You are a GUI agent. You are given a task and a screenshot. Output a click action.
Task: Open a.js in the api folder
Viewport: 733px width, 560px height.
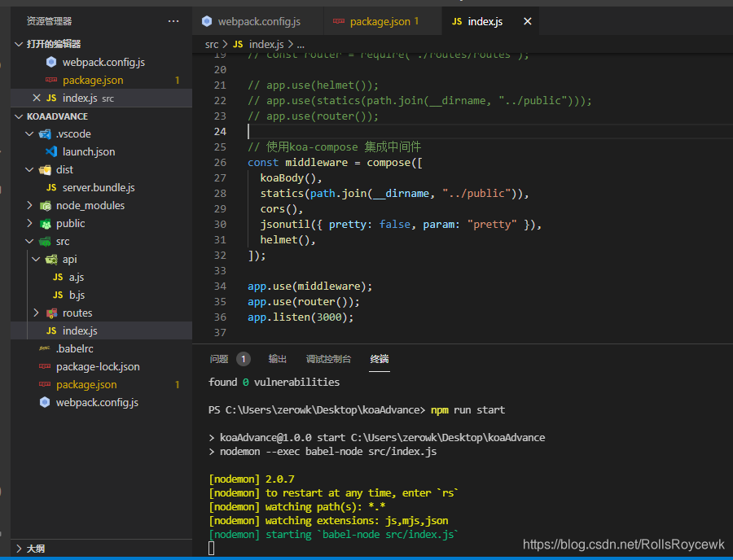tap(77, 277)
